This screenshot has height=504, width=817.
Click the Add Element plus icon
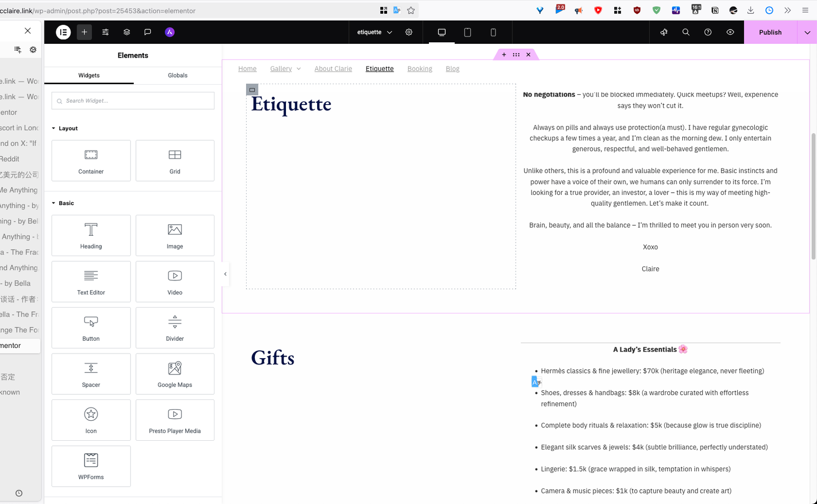[x=84, y=32]
